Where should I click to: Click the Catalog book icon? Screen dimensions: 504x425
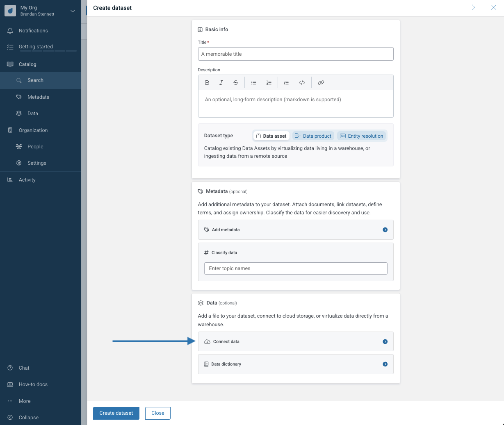pyautogui.click(x=10, y=64)
